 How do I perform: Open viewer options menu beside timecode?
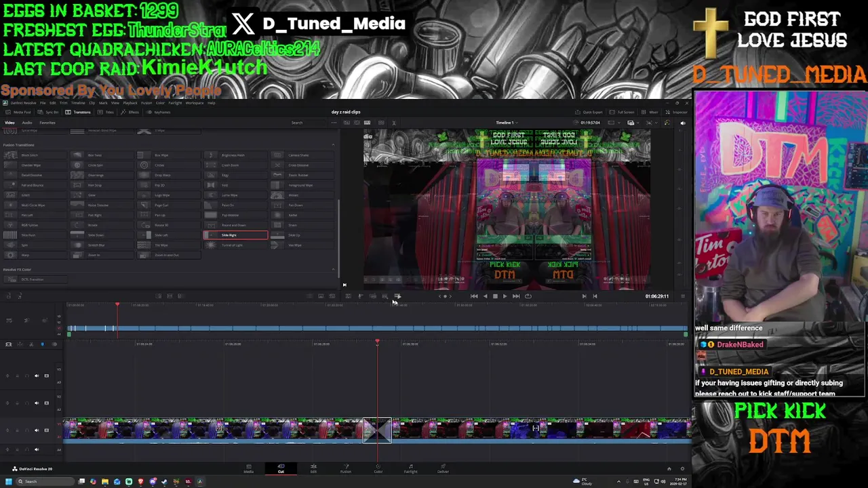pos(682,296)
